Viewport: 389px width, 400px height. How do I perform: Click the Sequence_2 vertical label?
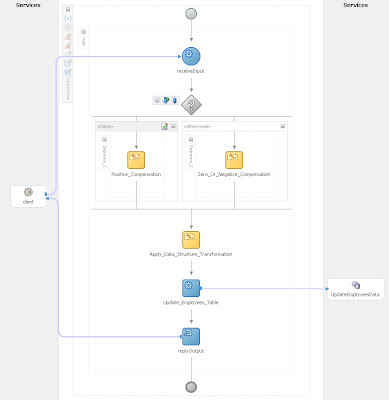[191, 155]
